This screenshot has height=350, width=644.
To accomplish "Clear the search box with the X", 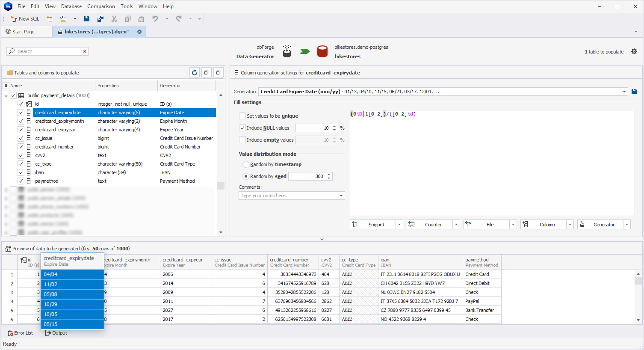I will (85, 51).
